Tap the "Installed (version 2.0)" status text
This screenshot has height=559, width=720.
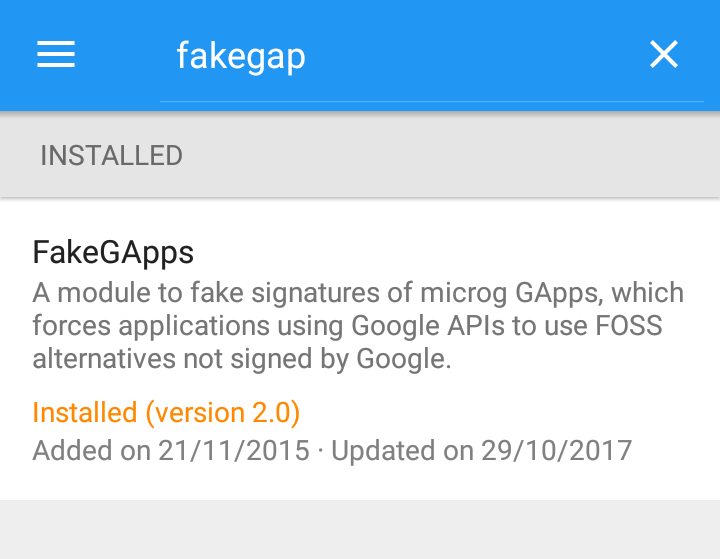(166, 413)
